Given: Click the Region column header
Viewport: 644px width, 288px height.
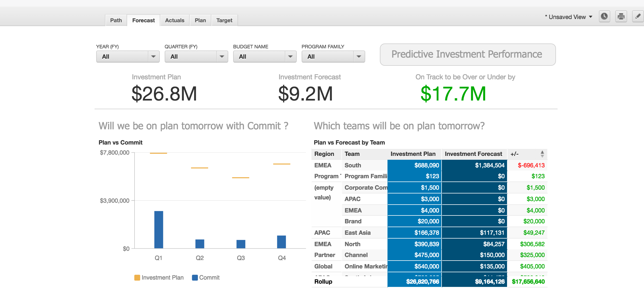Looking at the screenshot, I should [324, 154].
